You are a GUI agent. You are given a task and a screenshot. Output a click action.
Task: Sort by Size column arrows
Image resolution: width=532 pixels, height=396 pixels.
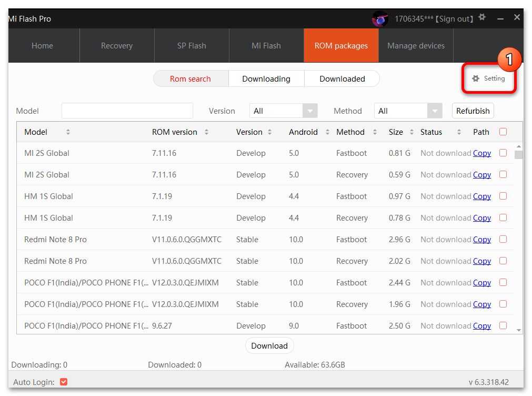411,132
